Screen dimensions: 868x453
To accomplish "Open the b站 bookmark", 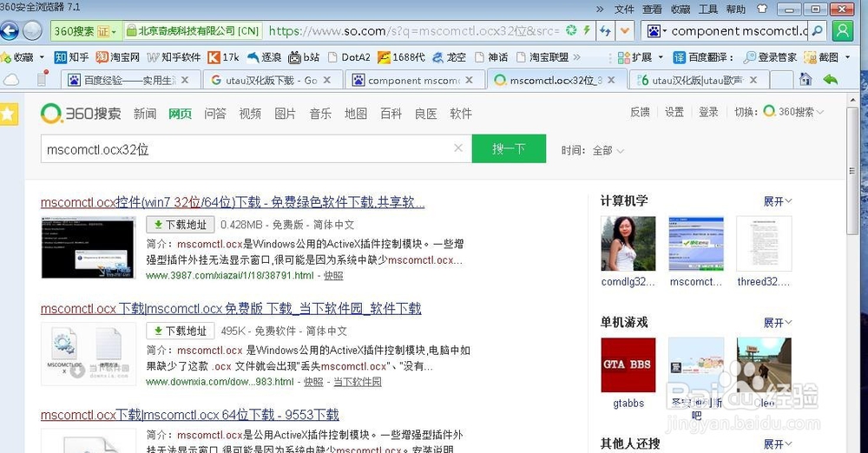I will (x=303, y=57).
